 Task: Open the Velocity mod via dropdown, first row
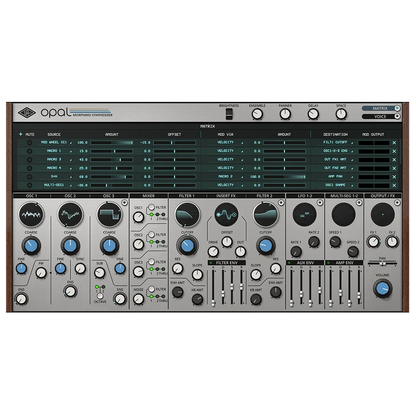(x=227, y=142)
